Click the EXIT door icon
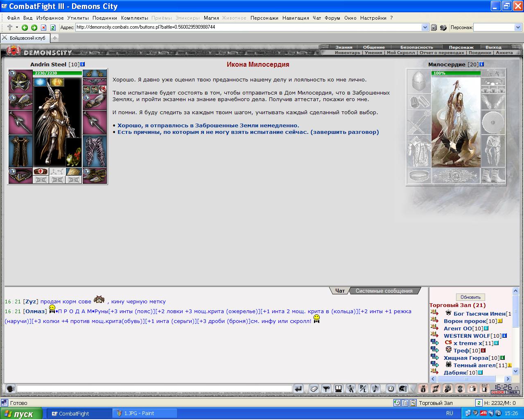Screen dimensions: 524x420 pos(485,389)
